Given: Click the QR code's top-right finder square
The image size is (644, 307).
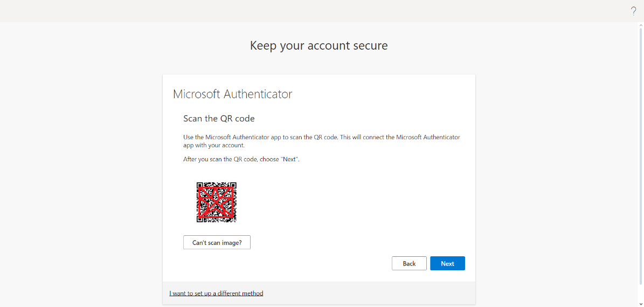Looking at the screenshot, I should click(233, 185).
